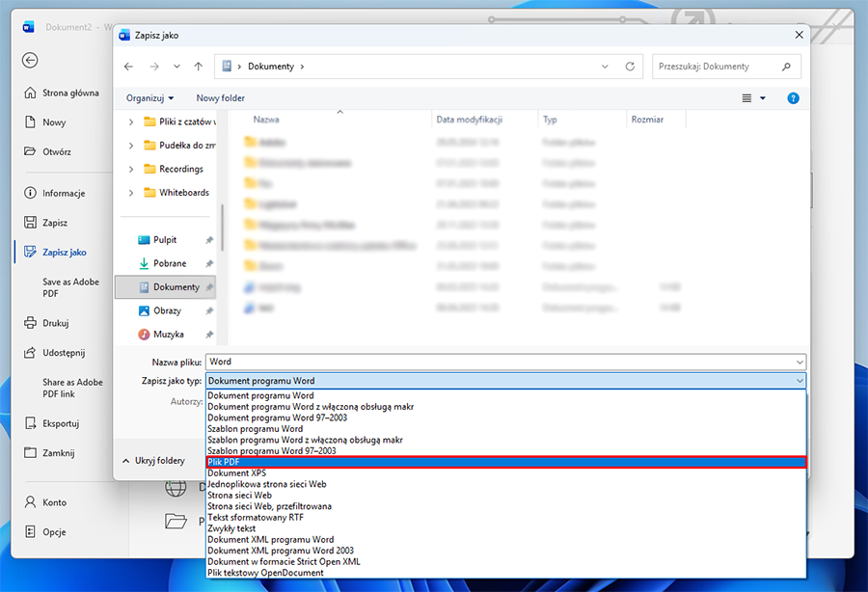Sort by the Rozmiar column header
The width and height of the screenshot is (868, 592).
tap(647, 119)
